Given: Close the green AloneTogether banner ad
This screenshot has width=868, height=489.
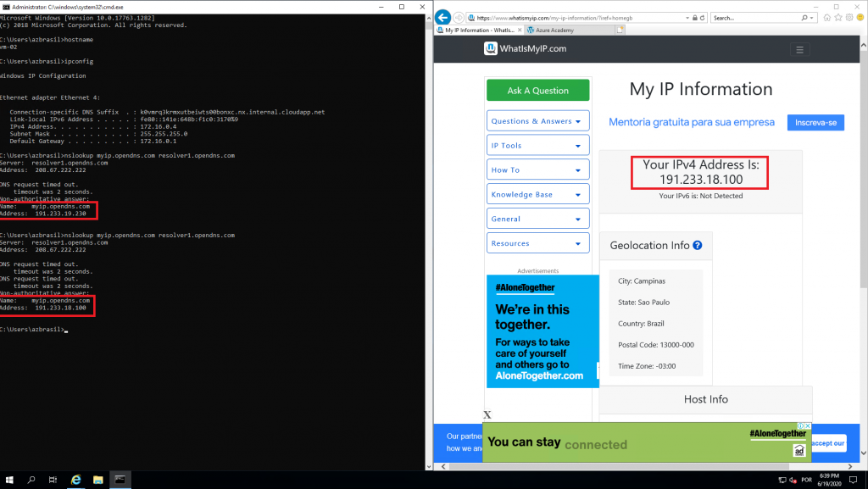Looking at the screenshot, I should point(808,426).
